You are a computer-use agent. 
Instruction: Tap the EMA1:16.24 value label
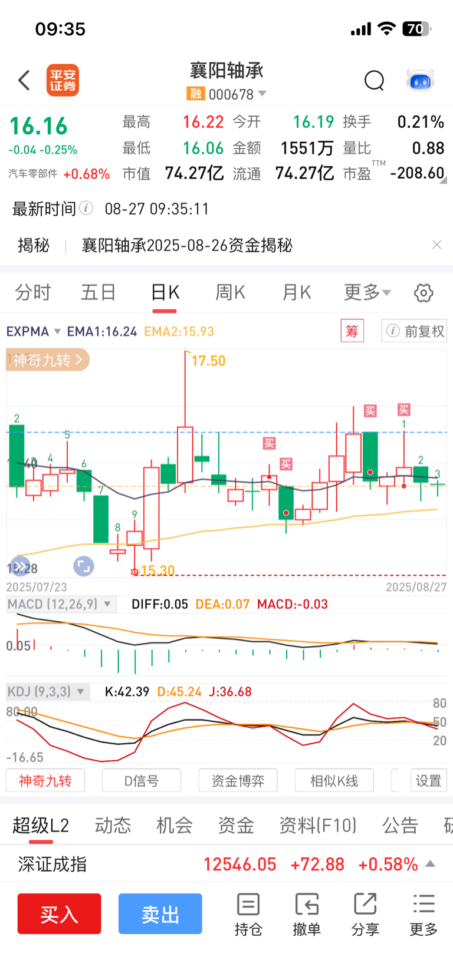click(x=102, y=331)
